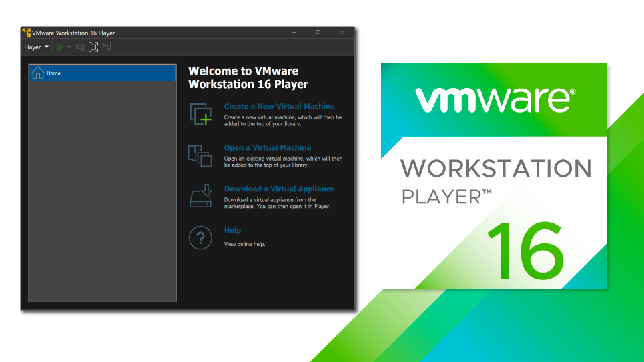Click the Help question mark icon
644x362 pixels.
(x=200, y=237)
